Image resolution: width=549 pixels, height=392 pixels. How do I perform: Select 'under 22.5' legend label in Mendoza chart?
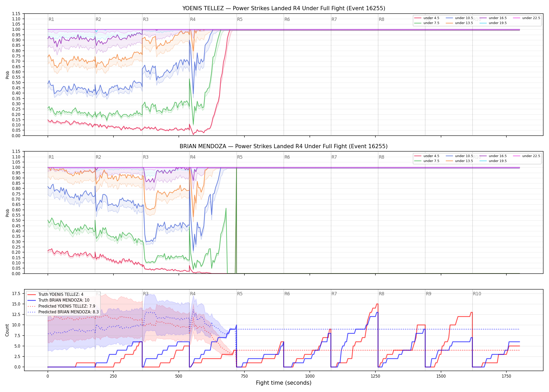pos(531,156)
